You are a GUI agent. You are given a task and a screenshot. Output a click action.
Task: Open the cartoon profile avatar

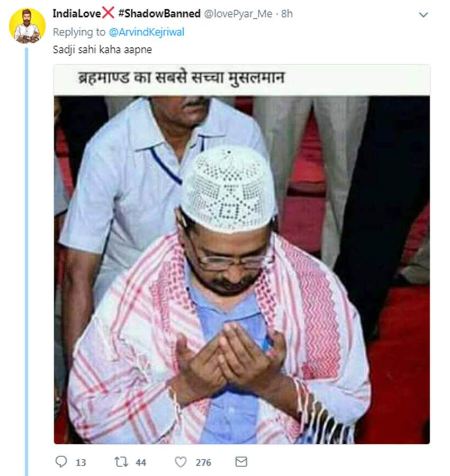pyautogui.click(x=27, y=26)
